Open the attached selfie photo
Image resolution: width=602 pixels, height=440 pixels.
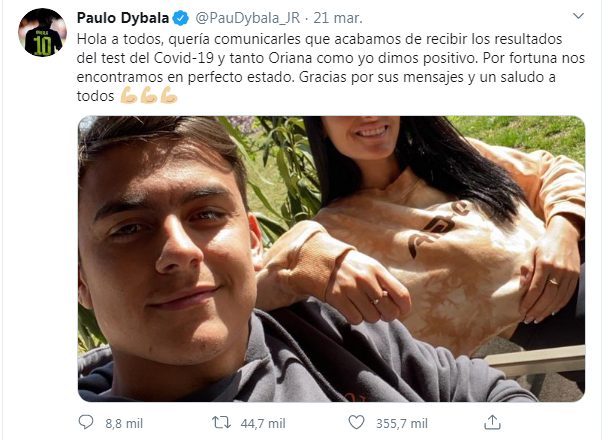331,259
